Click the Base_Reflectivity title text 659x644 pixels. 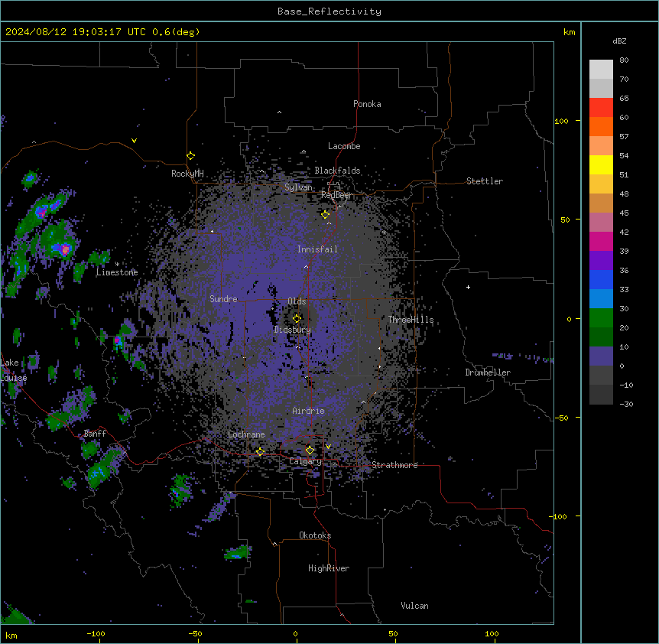pyautogui.click(x=329, y=11)
